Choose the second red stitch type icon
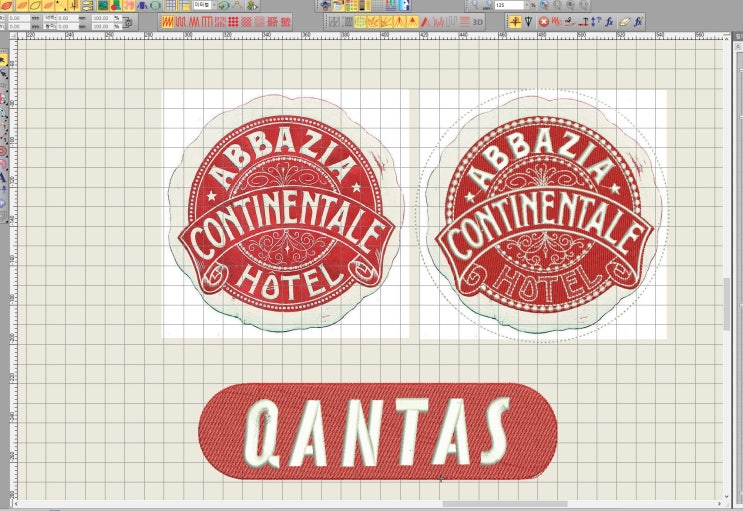The width and height of the screenshot is (743, 511). pyautogui.click(x=180, y=22)
